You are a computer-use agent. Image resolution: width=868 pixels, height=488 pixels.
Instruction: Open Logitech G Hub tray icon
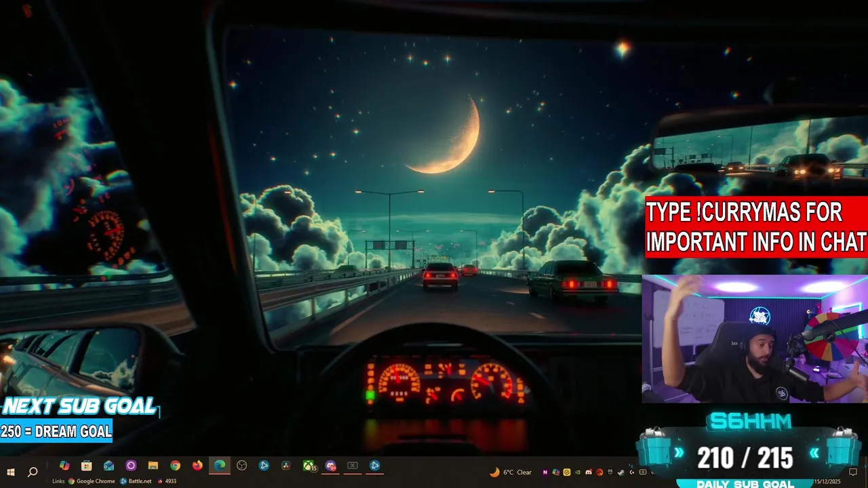[632, 472]
